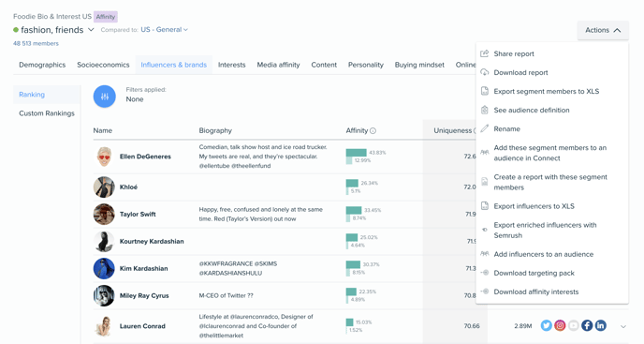Screen dimensions: 644x344
Task: Click the Taylor Swift name
Action: click(x=138, y=214)
